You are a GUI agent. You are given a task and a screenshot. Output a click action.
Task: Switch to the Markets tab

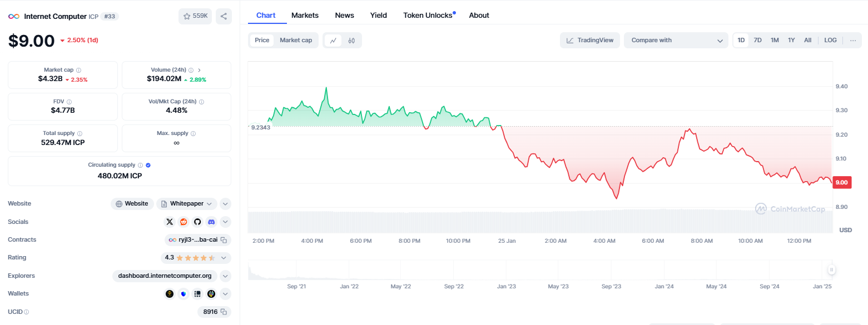305,15
